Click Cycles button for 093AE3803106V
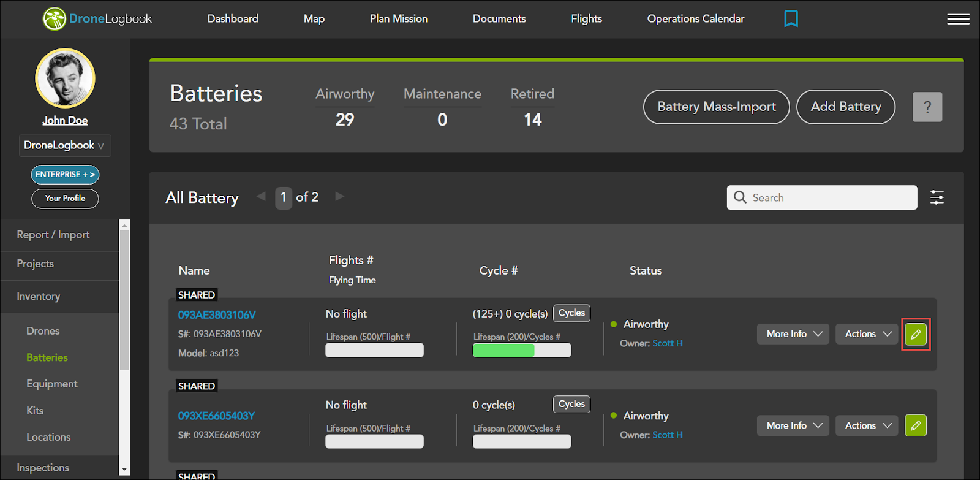 pos(571,313)
